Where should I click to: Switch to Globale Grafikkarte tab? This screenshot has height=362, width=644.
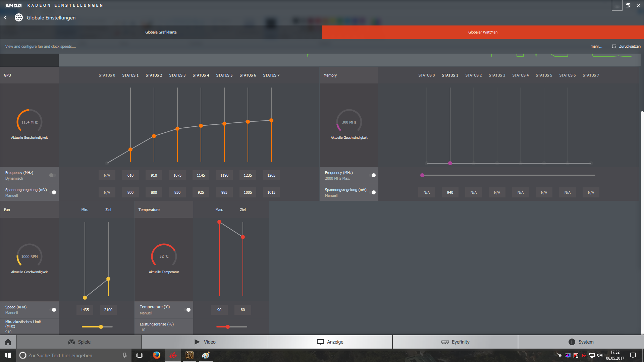(161, 32)
